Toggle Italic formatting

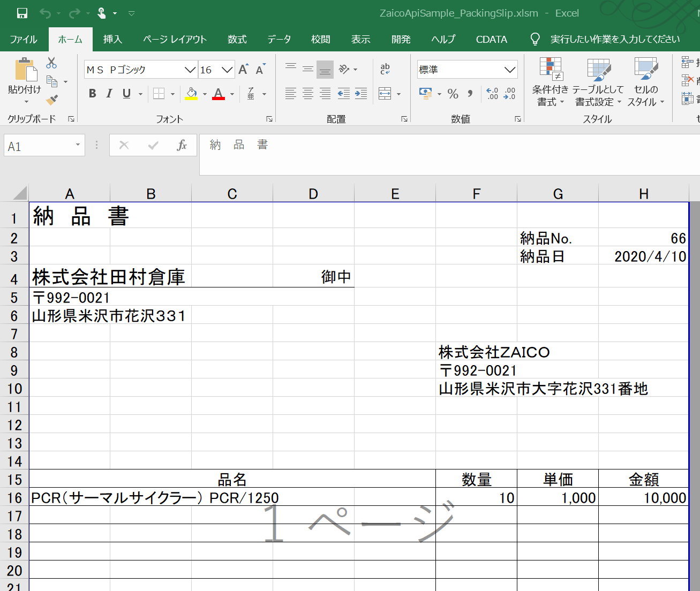click(x=109, y=94)
